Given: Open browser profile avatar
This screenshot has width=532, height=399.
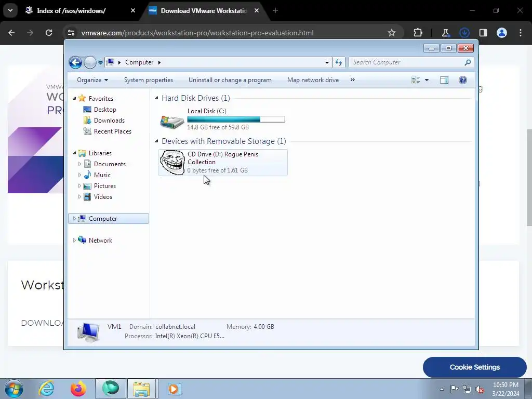Looking at the screenshot, I should tap(502, 33).
